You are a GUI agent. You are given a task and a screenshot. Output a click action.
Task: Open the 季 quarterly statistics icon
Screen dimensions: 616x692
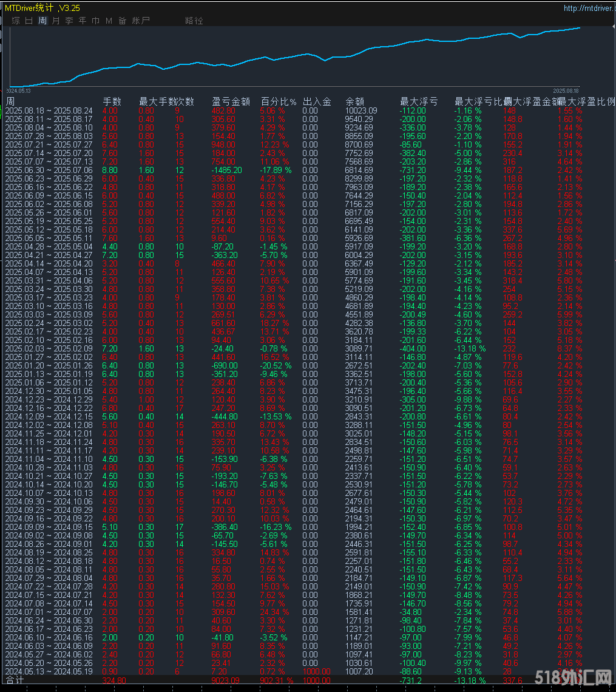tap(68, 20)
